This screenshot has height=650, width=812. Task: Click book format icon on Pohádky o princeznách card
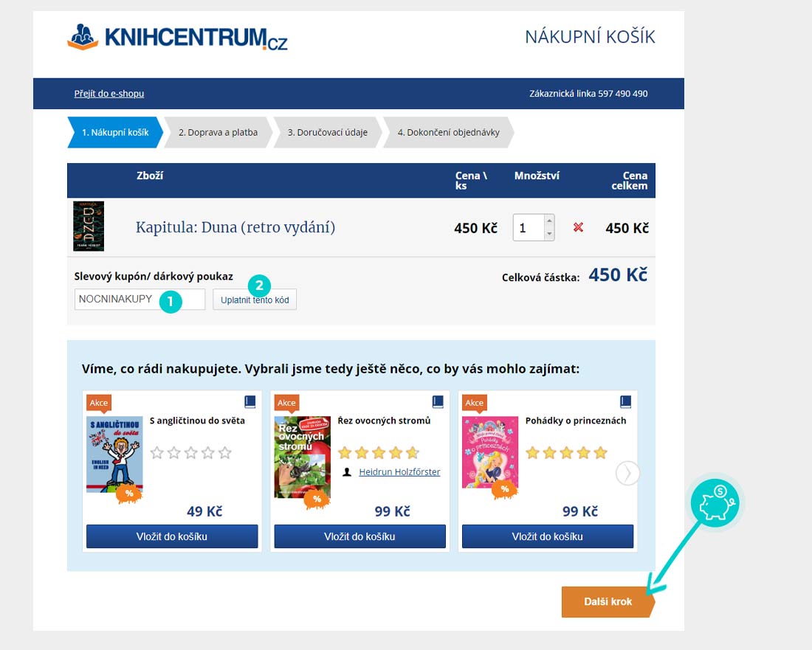(x=625, y=401)
